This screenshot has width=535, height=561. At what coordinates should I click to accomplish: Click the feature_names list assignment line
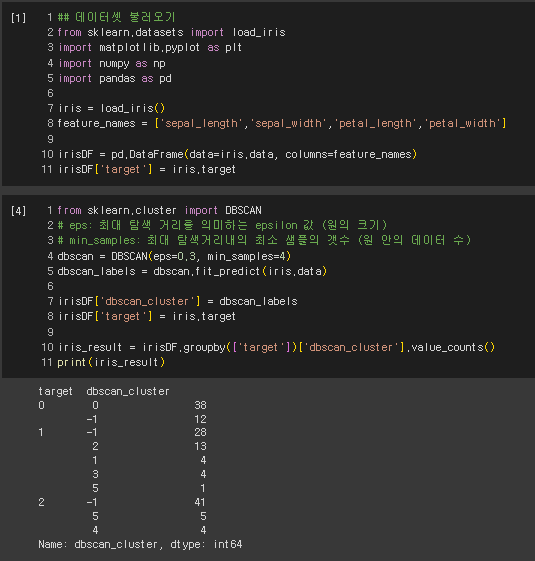point(282,123)
